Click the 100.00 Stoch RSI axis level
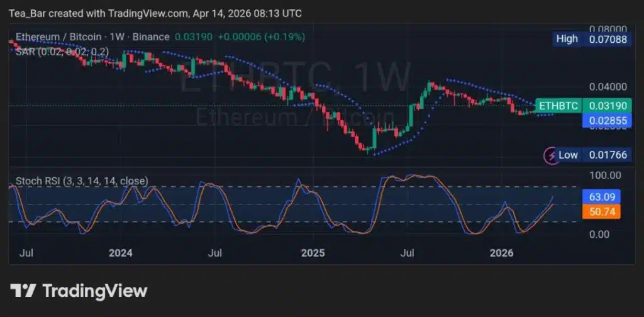644x317 pixels. 606,175
